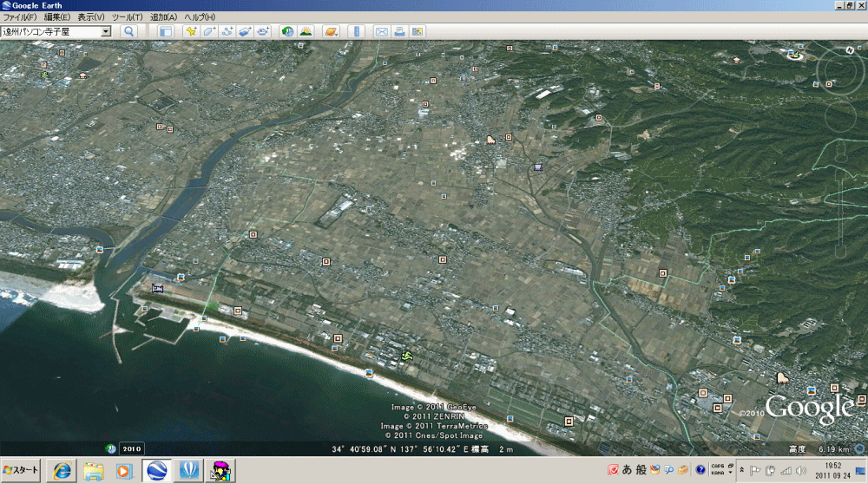Click historical imagery clock in status bar
The height and width of the screenshot is (484, 868).
tap(111, 448)
